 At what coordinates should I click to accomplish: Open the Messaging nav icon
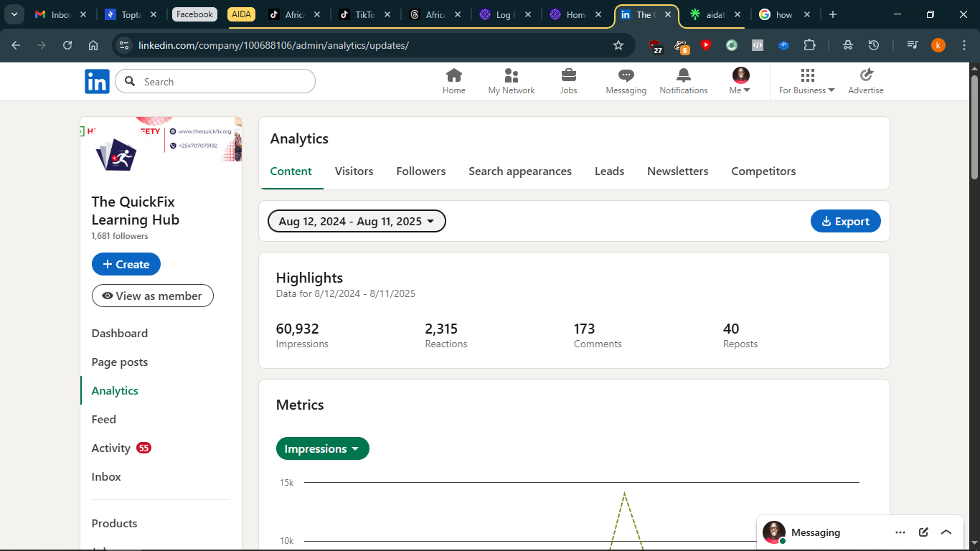click(626, 76)
